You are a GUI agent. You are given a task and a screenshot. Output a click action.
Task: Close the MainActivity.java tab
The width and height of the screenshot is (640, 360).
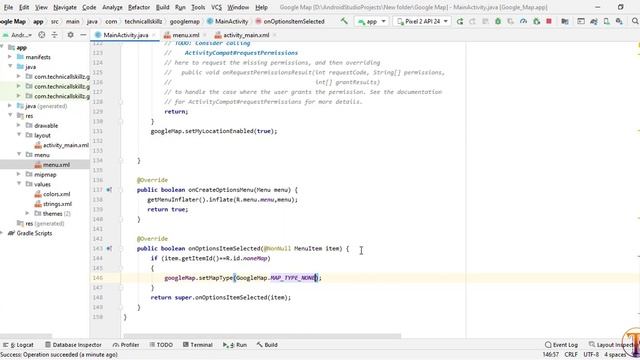click(154, 36)
